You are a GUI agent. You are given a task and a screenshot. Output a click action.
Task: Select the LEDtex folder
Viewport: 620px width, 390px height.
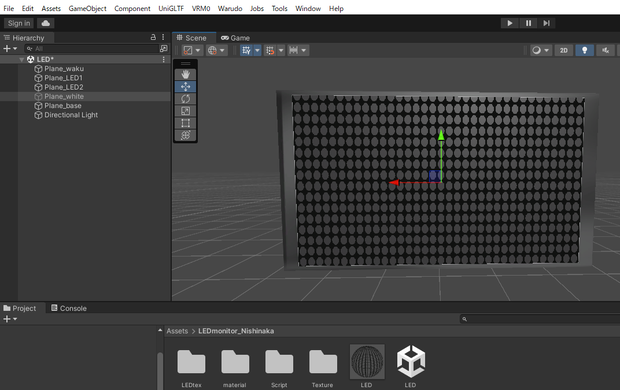tap(191, 368)
